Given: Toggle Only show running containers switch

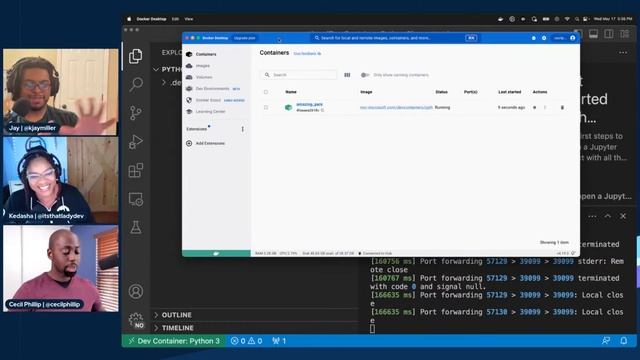Looking at the screenshot, I should (x=364, y=75).
